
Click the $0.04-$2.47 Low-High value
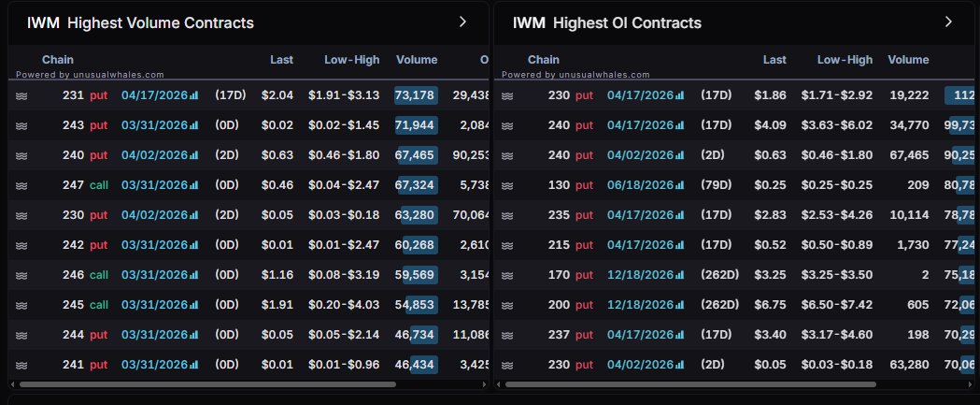click(344, 186)
